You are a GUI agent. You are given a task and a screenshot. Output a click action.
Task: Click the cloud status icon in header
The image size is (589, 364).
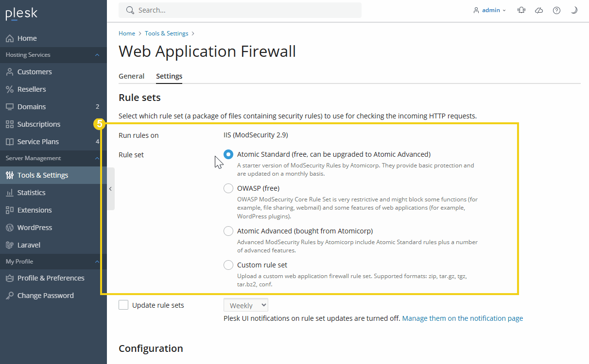[x=539, y=10]
